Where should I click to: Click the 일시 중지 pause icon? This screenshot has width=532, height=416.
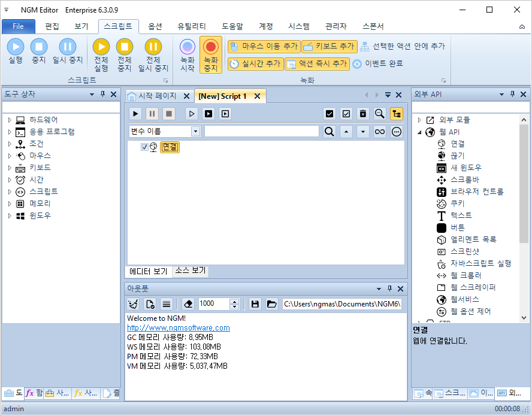[x=68, y=47]
